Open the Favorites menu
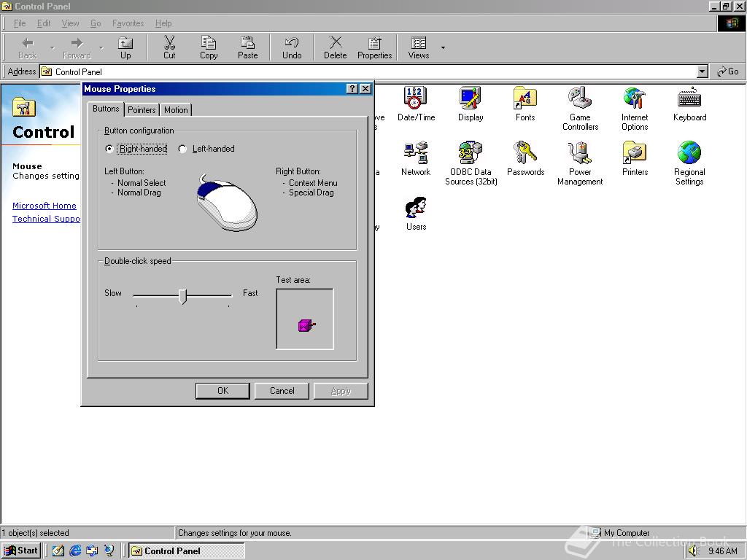Image resolution: width=747 pixels, height=560 pixels. (x=128, y=23)
